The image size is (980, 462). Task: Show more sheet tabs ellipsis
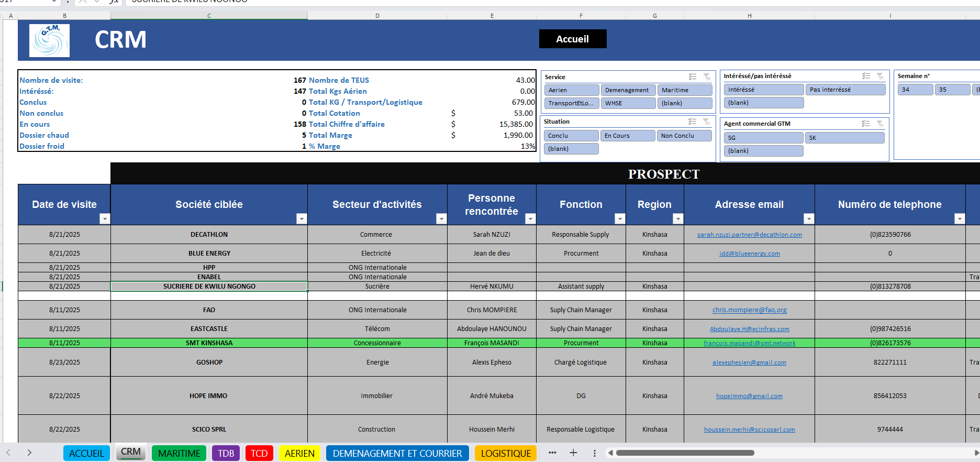(x=552, y=453)
